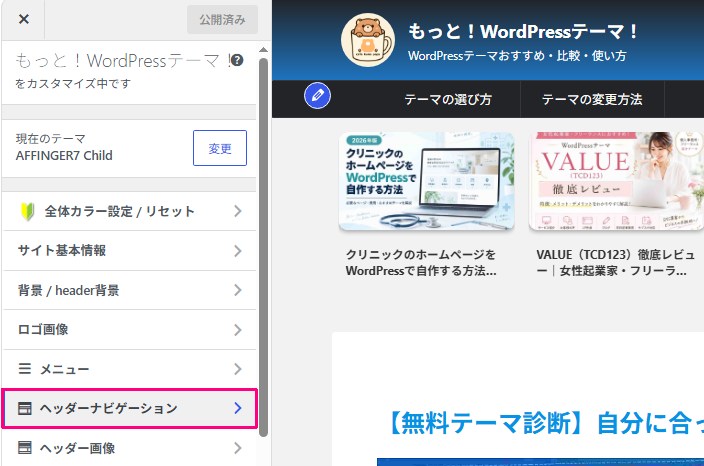Click the blue pencil edit shortcut icon
The width and height of the screenshot is (704, 466).
pyautogui.click(x=317, y=96)
